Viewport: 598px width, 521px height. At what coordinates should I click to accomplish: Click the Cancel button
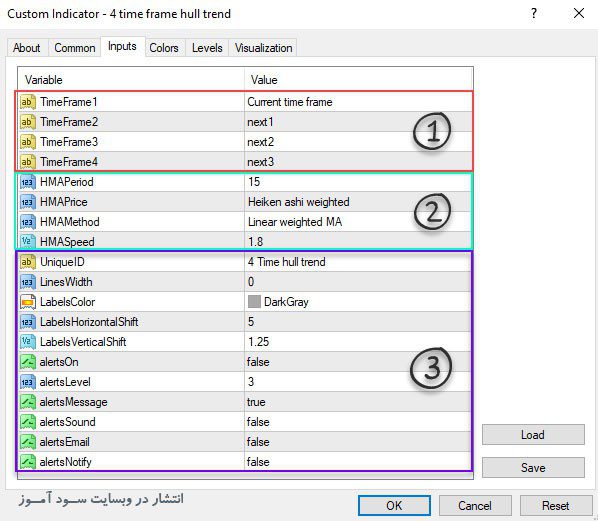pos(475,506)
